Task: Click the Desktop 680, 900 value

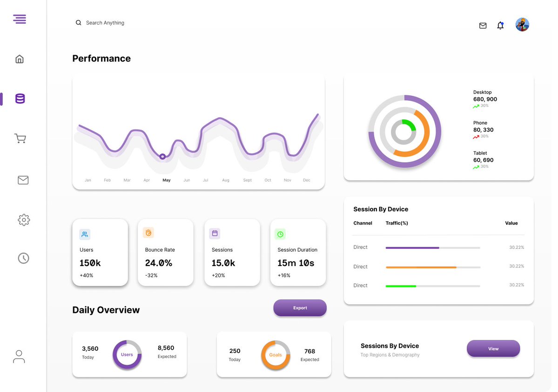Action: coord(485,99)
